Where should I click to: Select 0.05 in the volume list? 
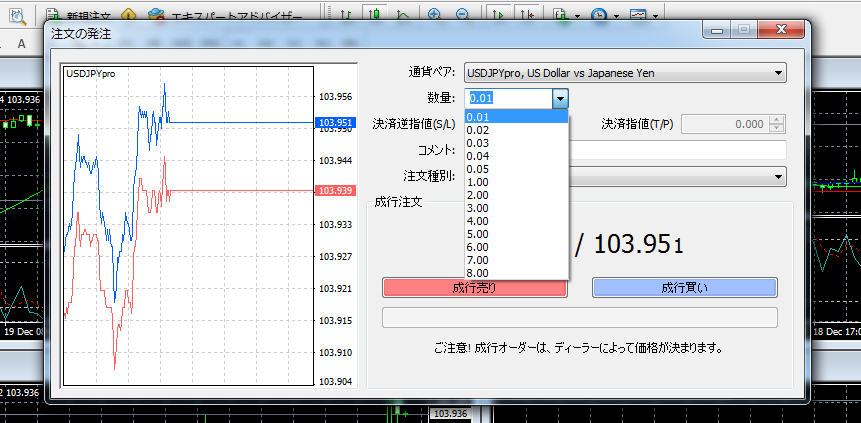click(516, 169)
